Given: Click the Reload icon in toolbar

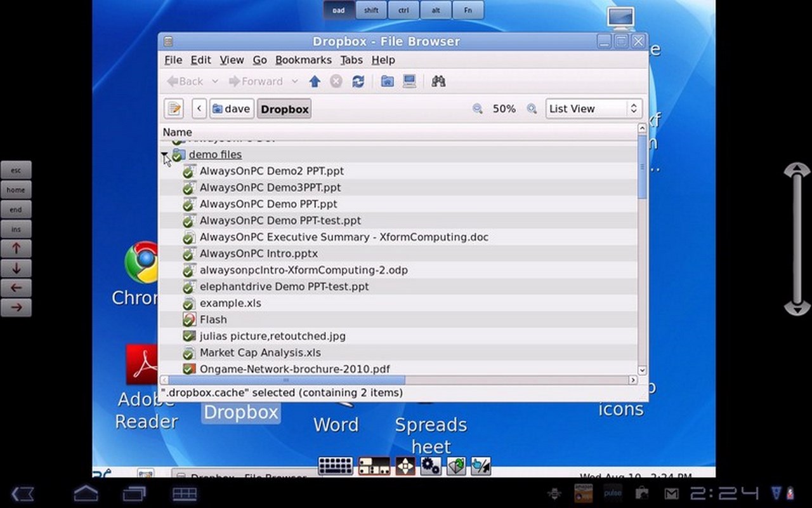Looking at the screenshot, I should pos(358,81).
